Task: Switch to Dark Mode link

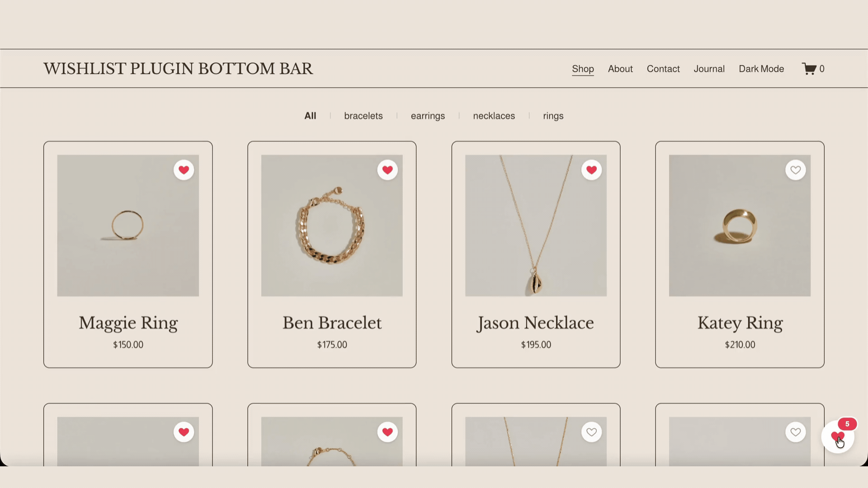Action: (761, 69)
